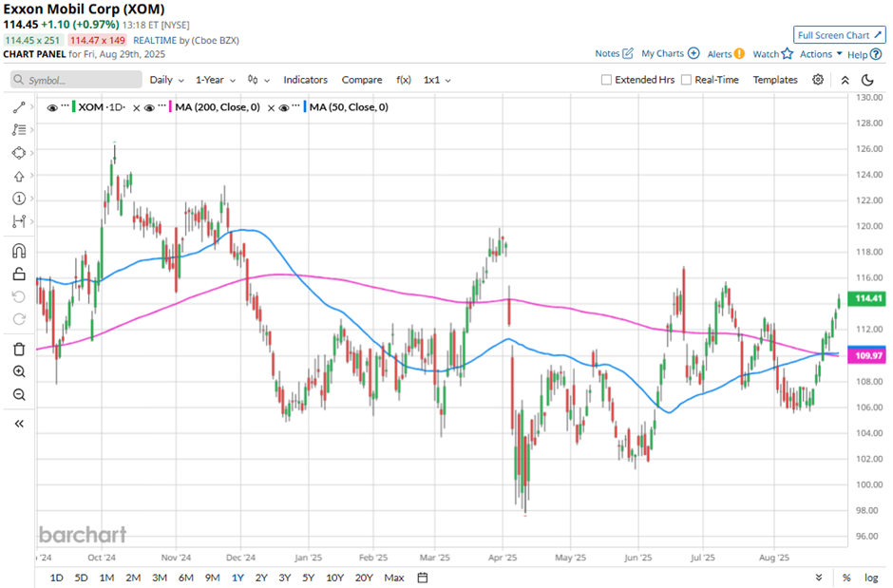This screenshot has height=588, width=893.
Task: Open Notes editor icon
Action: click(x=628, y=53)
